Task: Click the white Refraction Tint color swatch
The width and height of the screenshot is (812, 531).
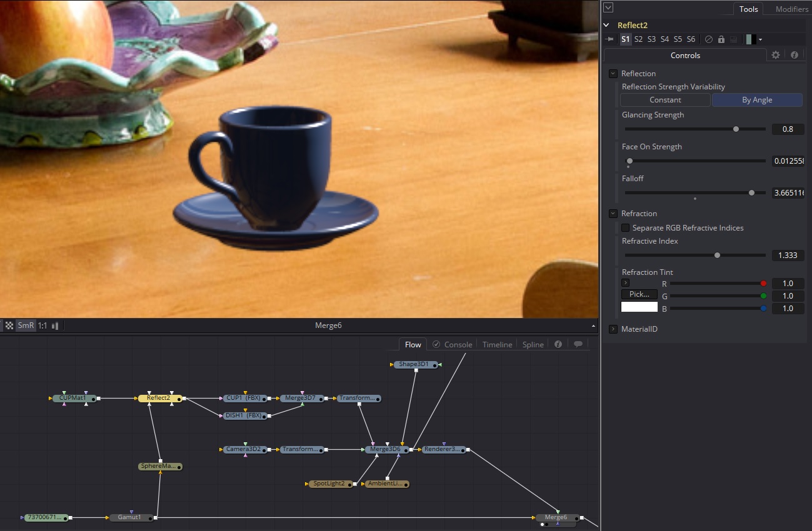Action: point(639,307)
